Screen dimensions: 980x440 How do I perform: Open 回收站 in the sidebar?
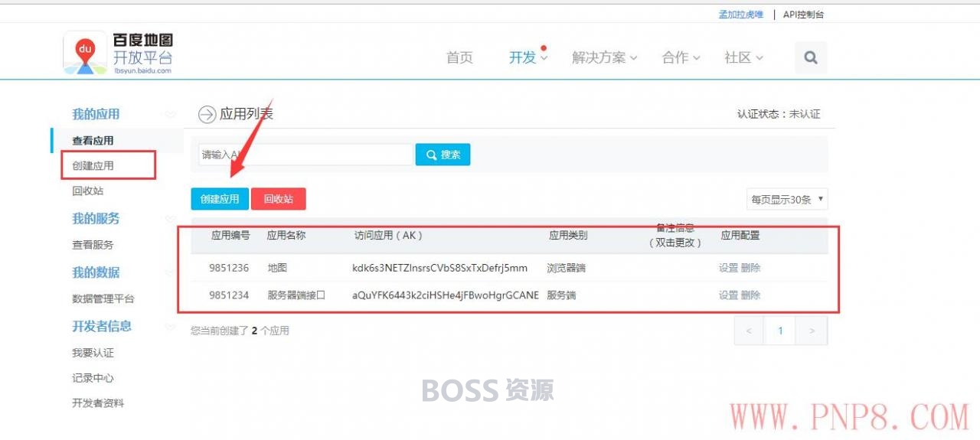[87, 191]
